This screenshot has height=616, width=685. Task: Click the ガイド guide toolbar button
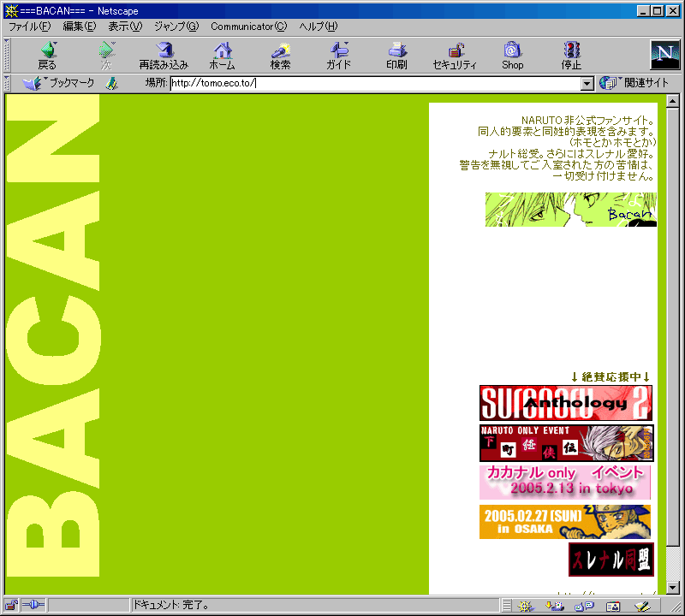pyautogui.click(x=338, y=56)
